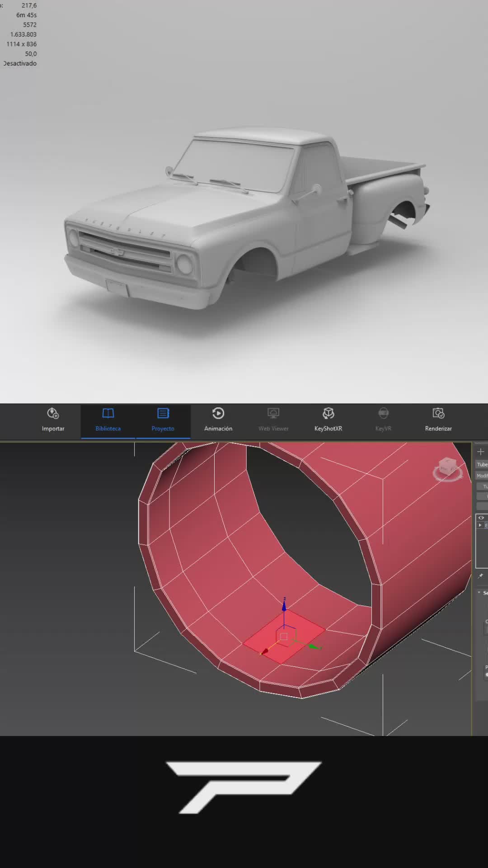Click the Tube object name field
This screenshot has height=868, width=488.
pos(482,464)
